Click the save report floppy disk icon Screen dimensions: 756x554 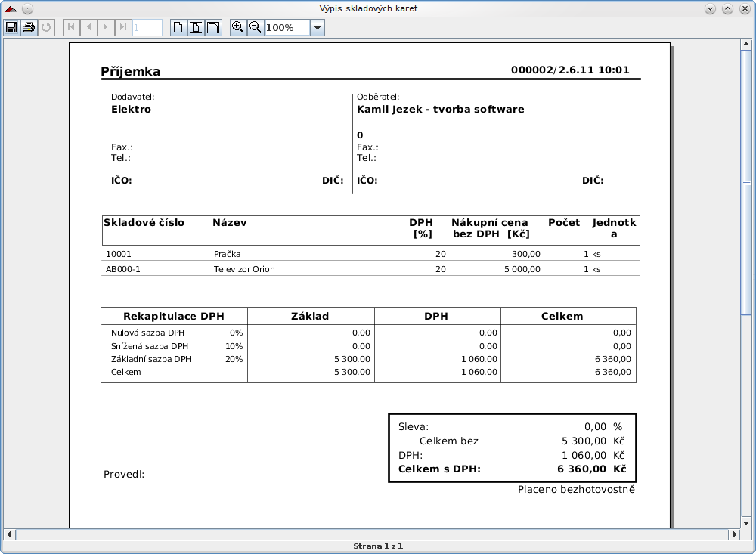click(x=11, y=28)
